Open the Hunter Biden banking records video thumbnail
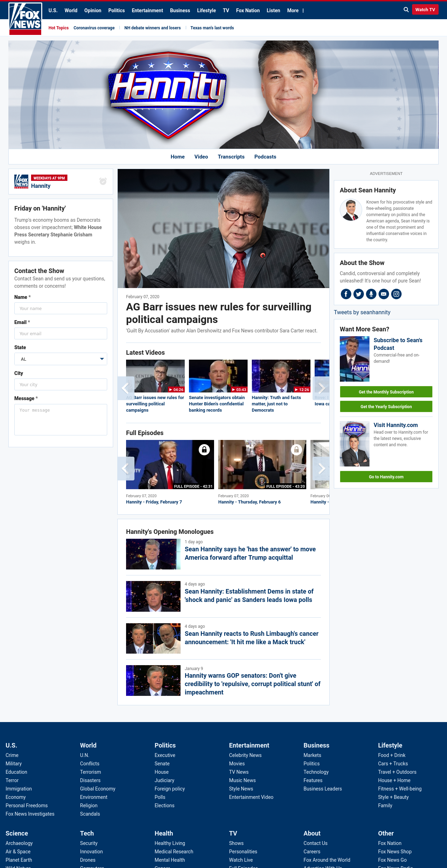 coord(218,376)
